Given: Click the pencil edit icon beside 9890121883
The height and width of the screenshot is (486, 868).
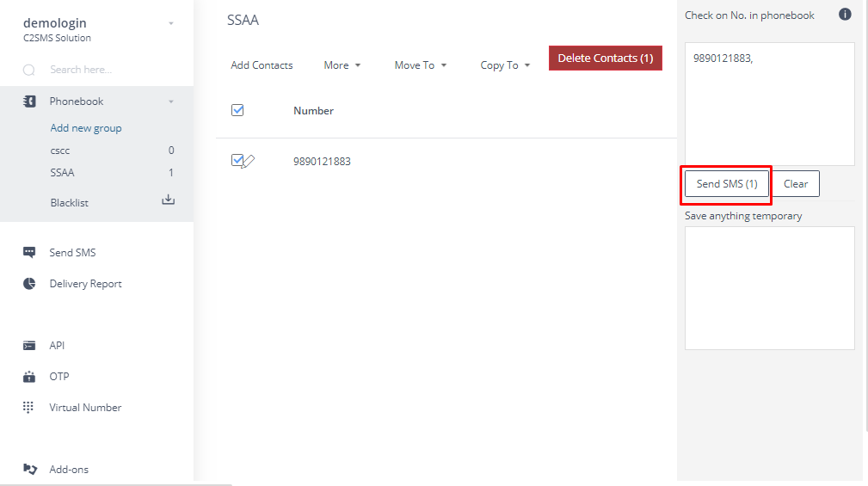Looking at the screenshot, I should 249,162.
